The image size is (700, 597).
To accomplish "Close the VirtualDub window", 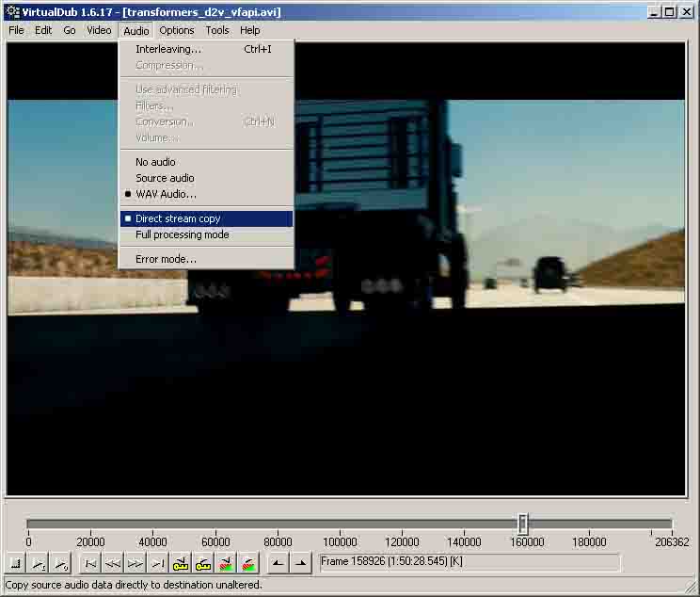I will tap(686, 12).
